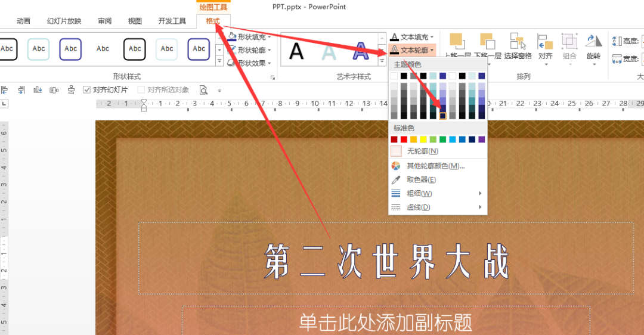
Task: Click align center icon in quick toolbar
Action: pyautogui.click(x=71, y=90)
